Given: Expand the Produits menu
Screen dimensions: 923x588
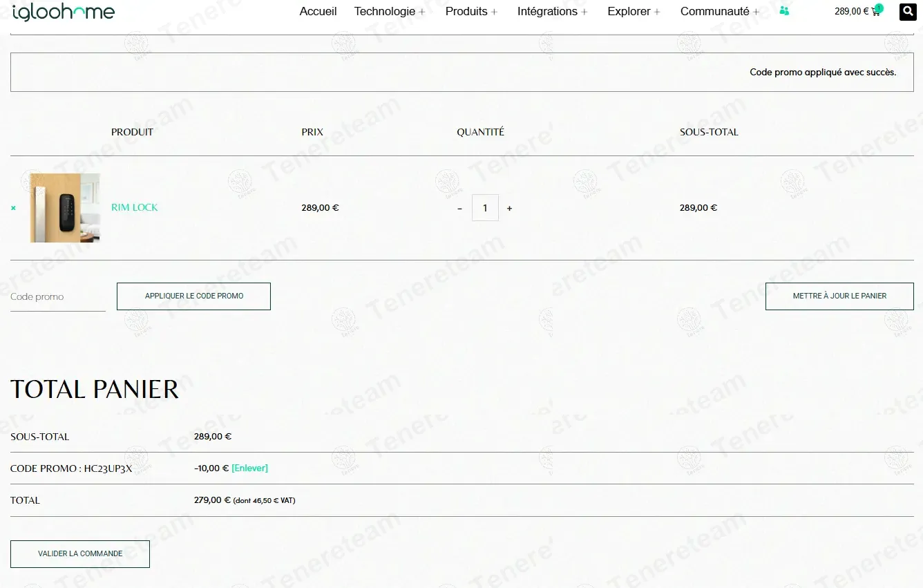Looking at the screenshot, I should [x=471, y=11].
